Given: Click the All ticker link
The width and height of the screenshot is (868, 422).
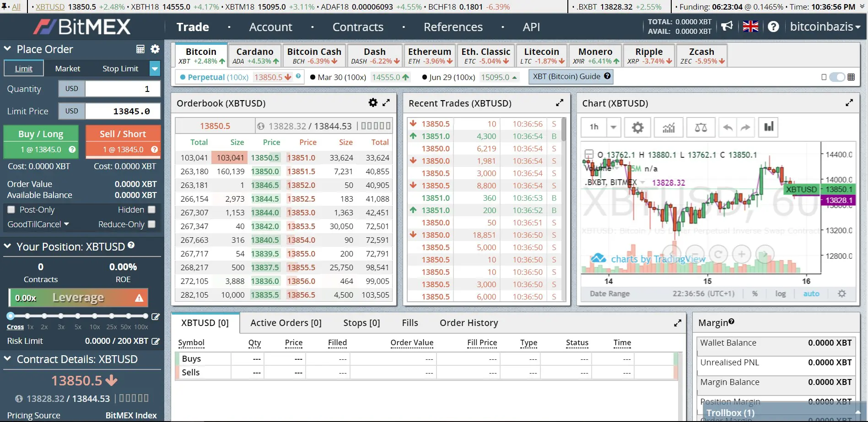Looking at the screenshot, I should click(16, 7).
